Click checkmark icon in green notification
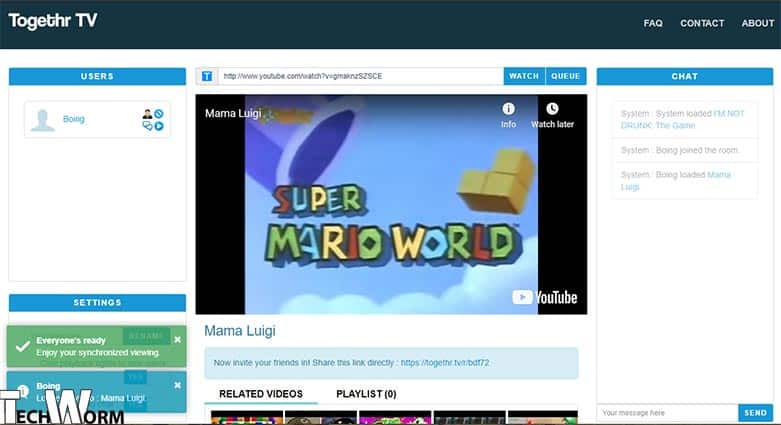 (x=22, y=346)
